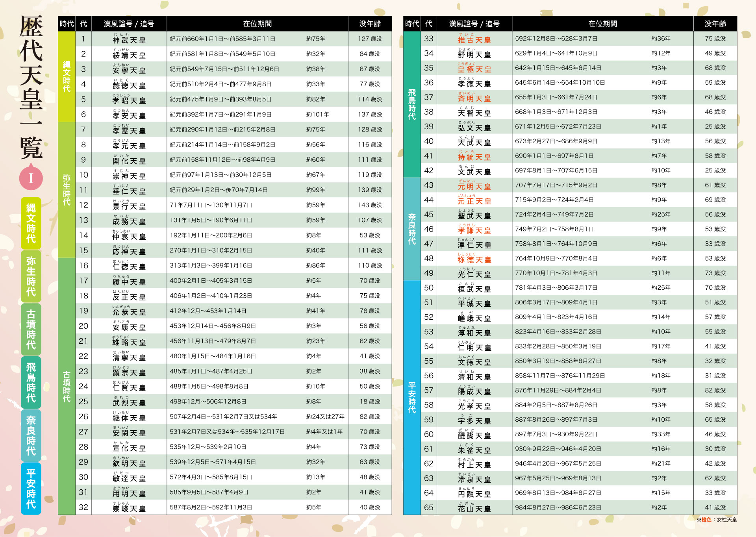Click 欽明天皇 in row 29
Image resolution: width=756 pixels, height=537 pixels.
click(x=129, y=463)
